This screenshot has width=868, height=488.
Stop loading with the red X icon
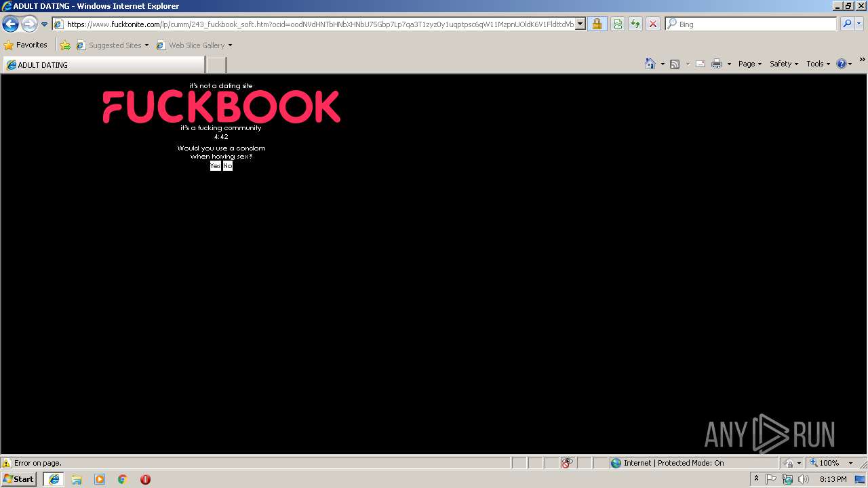click(653, 24)
